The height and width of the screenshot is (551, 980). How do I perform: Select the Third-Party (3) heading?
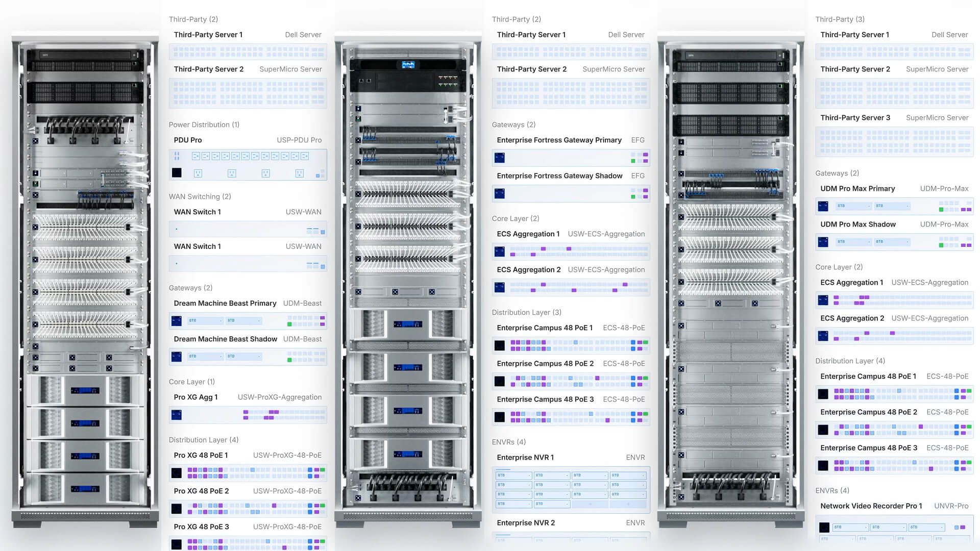(840, 19)
